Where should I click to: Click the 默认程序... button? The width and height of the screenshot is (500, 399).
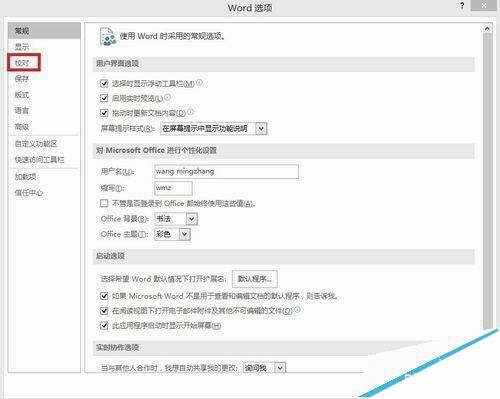[x=255, y=279]
